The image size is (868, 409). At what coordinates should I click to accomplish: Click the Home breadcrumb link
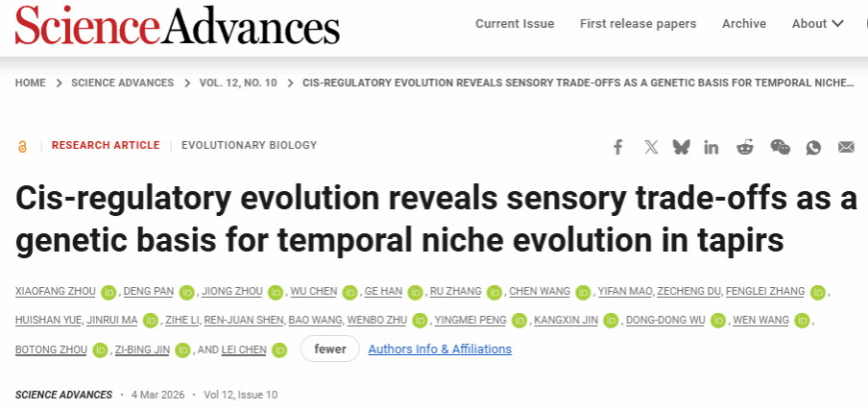[x=31, y=83]
